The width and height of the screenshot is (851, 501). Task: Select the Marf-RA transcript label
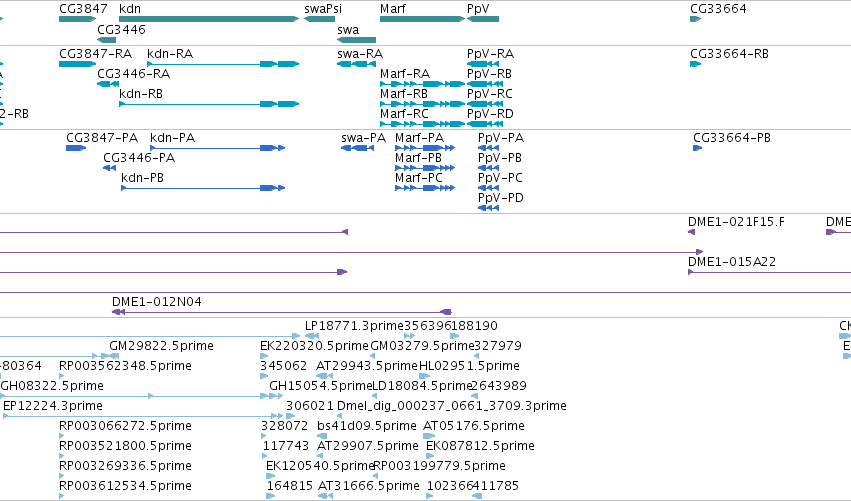(x=405, y=74)
